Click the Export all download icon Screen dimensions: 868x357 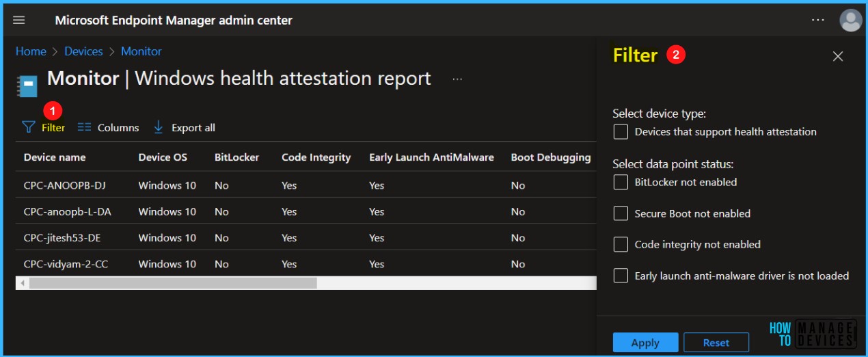(x=159, y=127)
